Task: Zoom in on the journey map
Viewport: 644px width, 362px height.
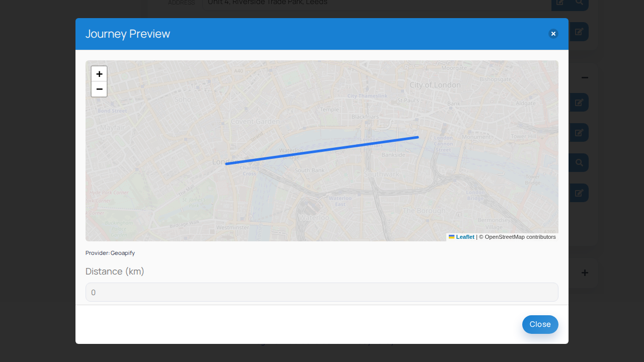Action: [x=99, y=74]
